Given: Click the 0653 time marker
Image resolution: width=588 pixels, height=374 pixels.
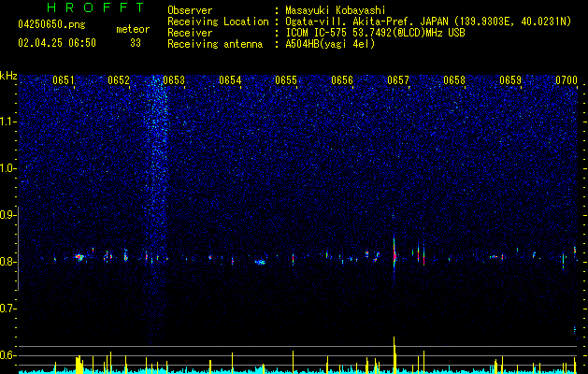Looking at the screenshot, I should pyautogui.click(x=174, y=80).
